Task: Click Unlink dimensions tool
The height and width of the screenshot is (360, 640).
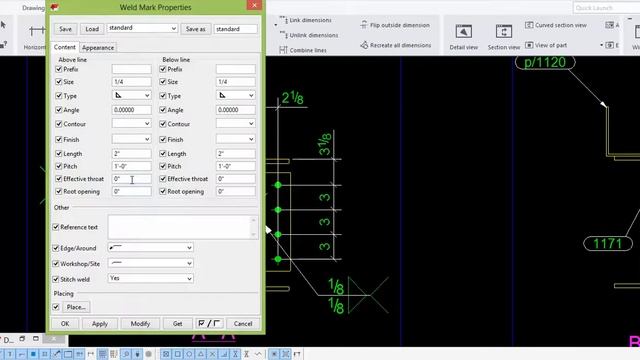Action: coord(309,35)
